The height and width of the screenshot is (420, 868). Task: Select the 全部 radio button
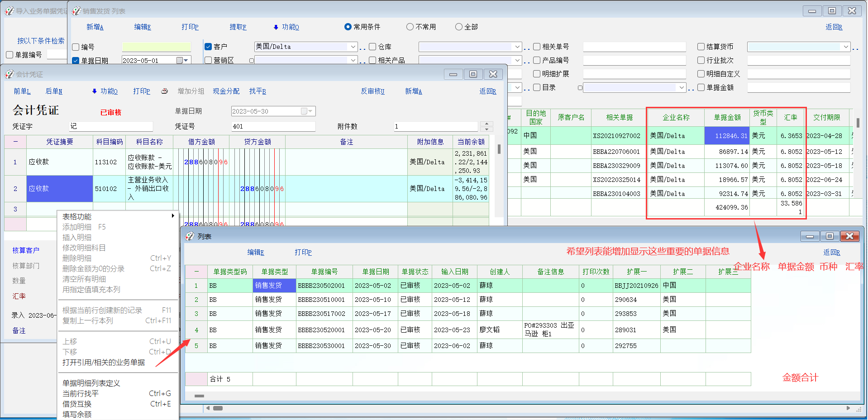(x=459, y=27)
